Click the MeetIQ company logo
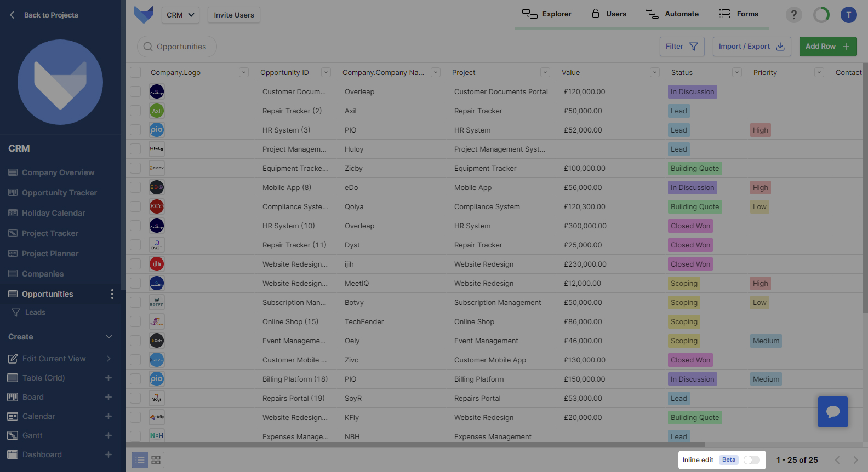 157,283
